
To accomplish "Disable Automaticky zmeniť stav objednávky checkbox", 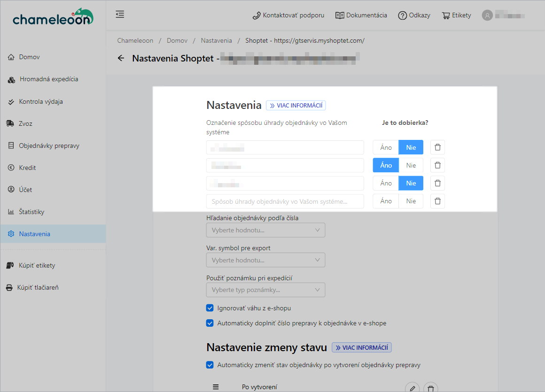I will point(210,365).
